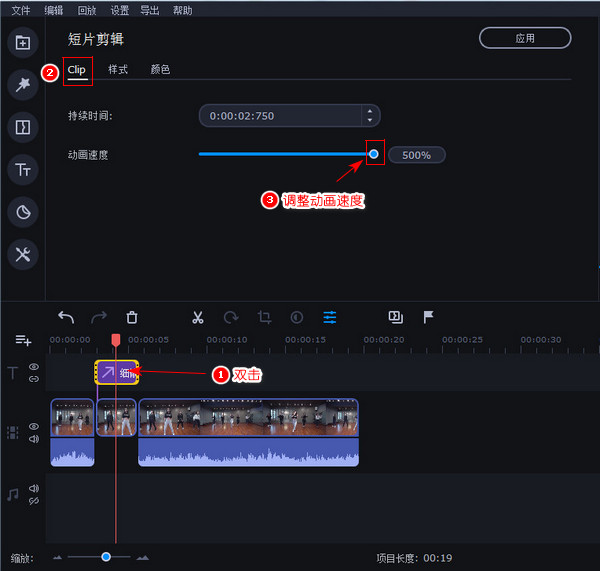
Task: Increase duration with up stepper arrow
Action: coord(370,111)
